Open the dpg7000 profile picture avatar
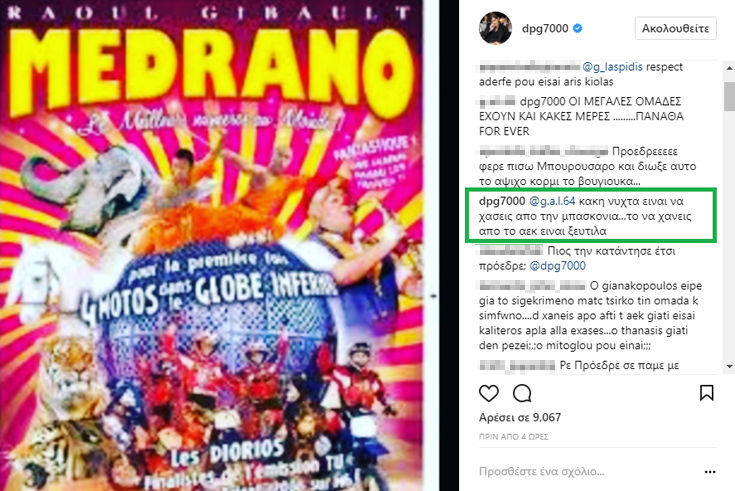This screenshot has width=735, height=491. [x=495, y=28]
